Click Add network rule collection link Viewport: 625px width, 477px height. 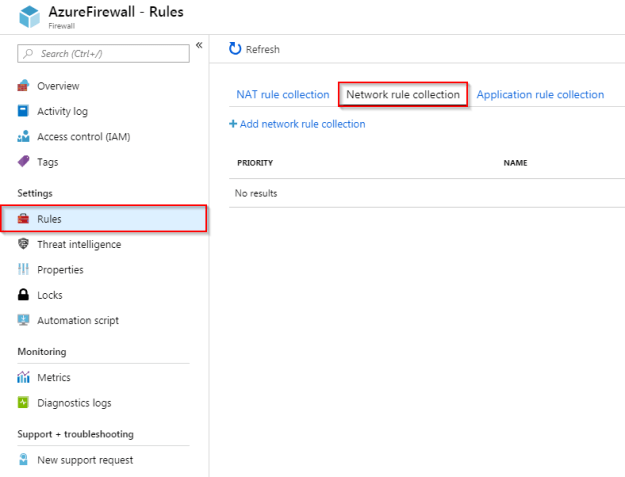pos(302,124)
